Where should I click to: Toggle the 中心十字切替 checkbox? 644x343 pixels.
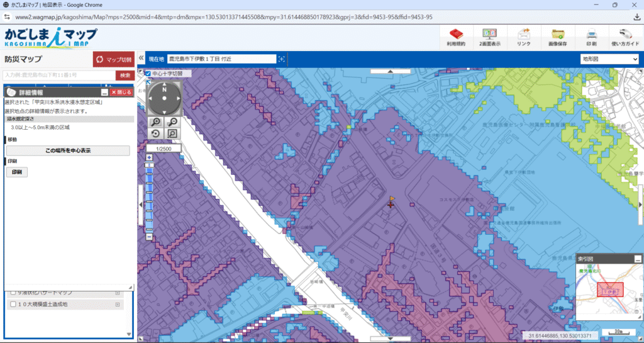click(x=148, y=74)
